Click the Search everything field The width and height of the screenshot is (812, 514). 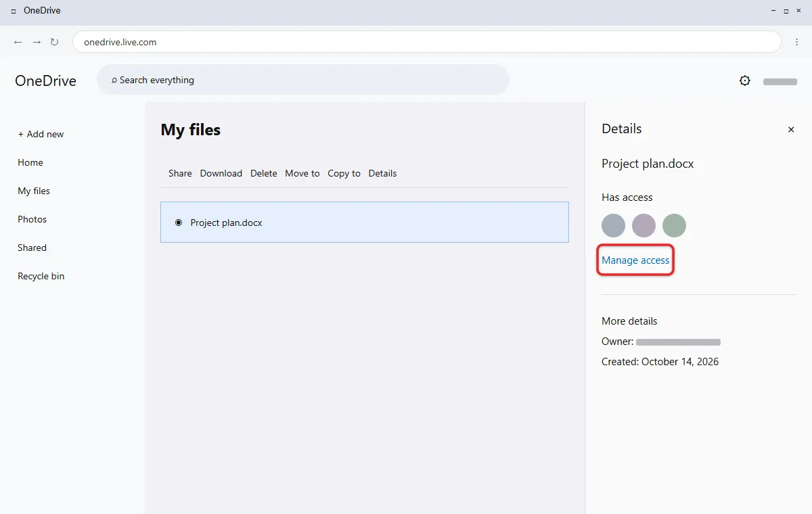(x=303, y=80)
